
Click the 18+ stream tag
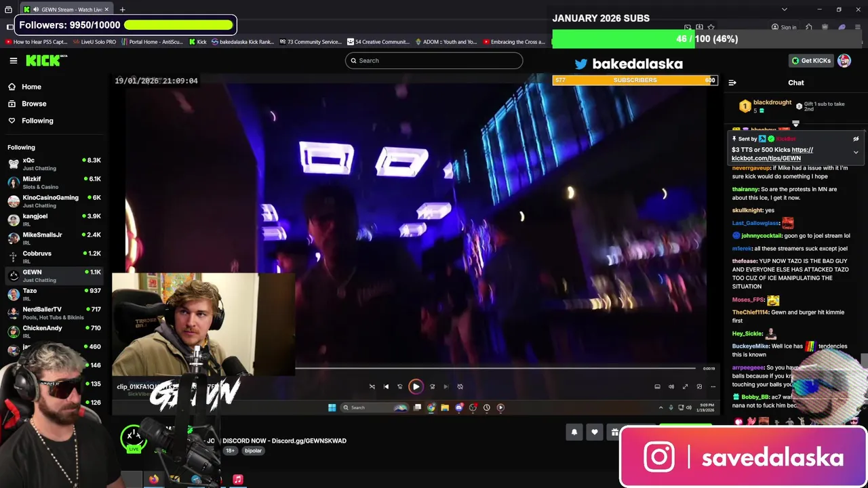[230, 451]
